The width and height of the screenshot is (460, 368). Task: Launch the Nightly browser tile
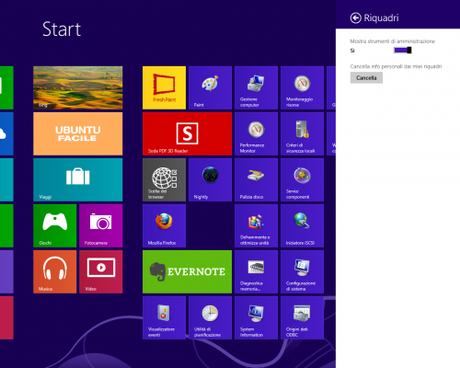tap(210, 180)
